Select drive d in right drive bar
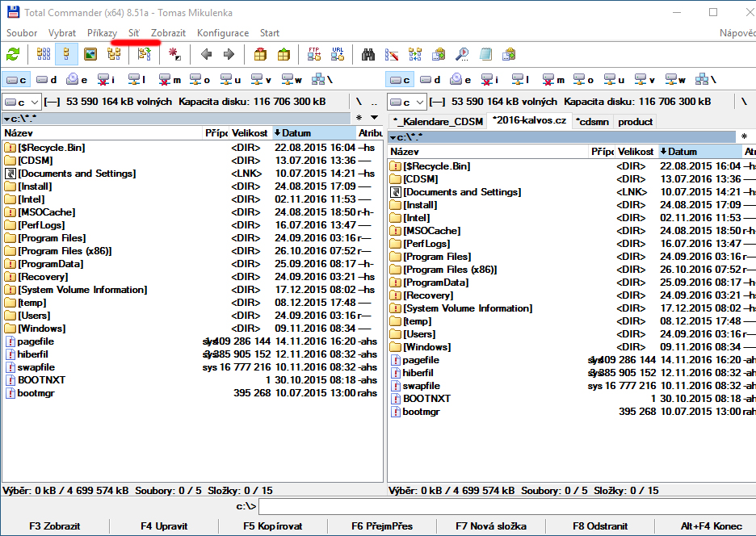 [x=430, y=80]
